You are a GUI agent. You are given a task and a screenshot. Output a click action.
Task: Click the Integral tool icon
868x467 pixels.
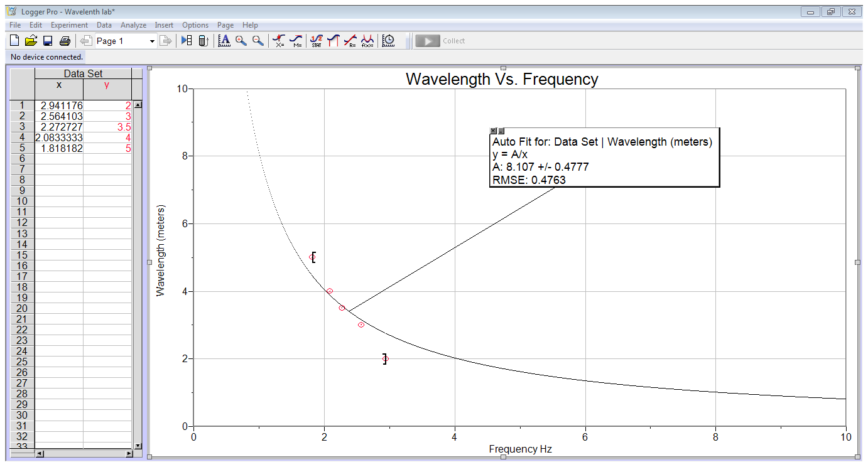333,40
